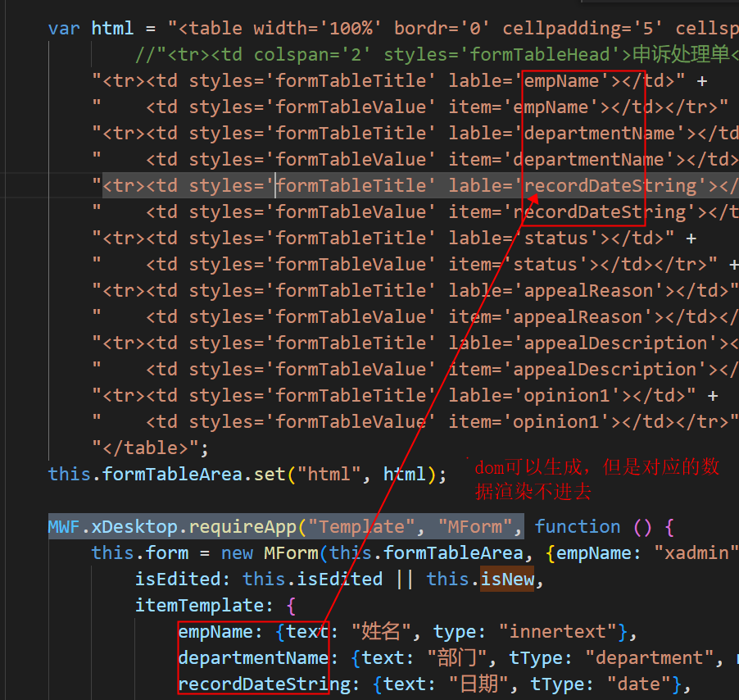Click the highlighted 'isNew' word
Screen dimensions: 739x700
click(x=507, y=579)
